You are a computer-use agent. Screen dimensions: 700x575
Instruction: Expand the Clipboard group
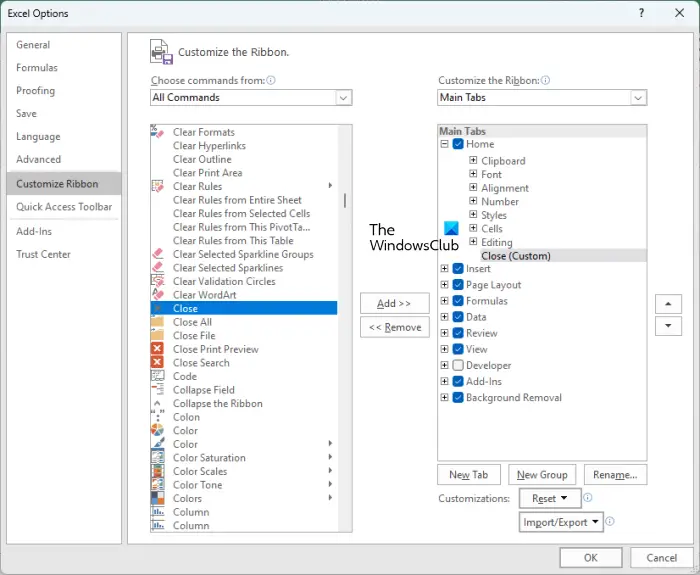[x=473, y=160]
